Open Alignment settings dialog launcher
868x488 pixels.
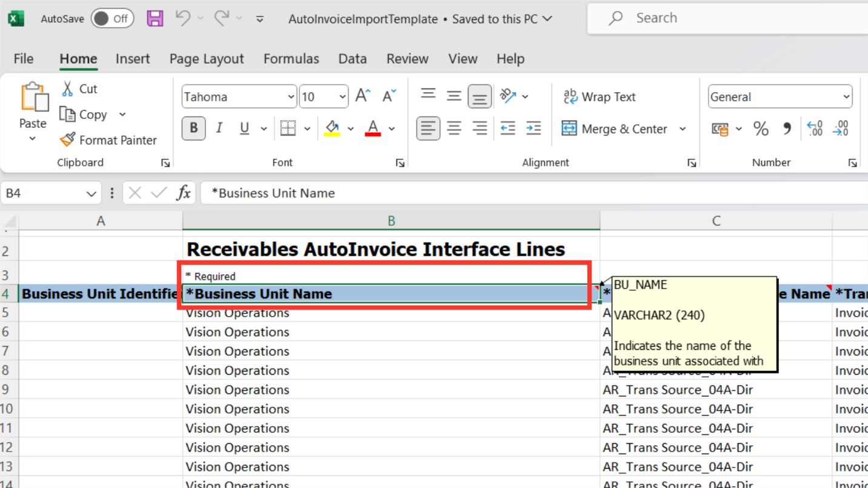[692, 163]
